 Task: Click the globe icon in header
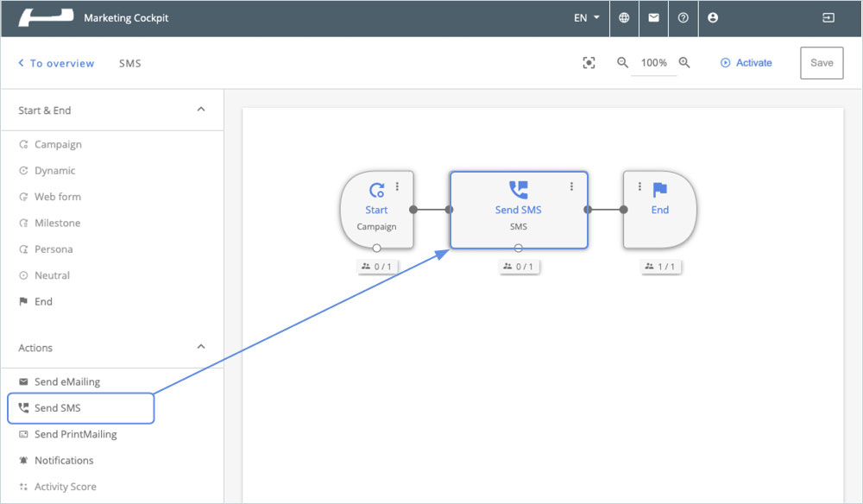point(624,18)
